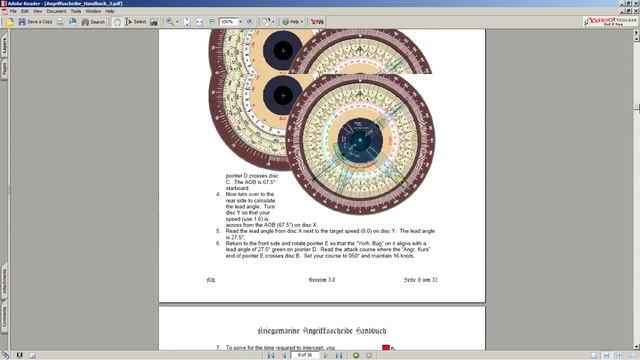
Task: Click the zoom in plus button
Action: tap(250, 22)
